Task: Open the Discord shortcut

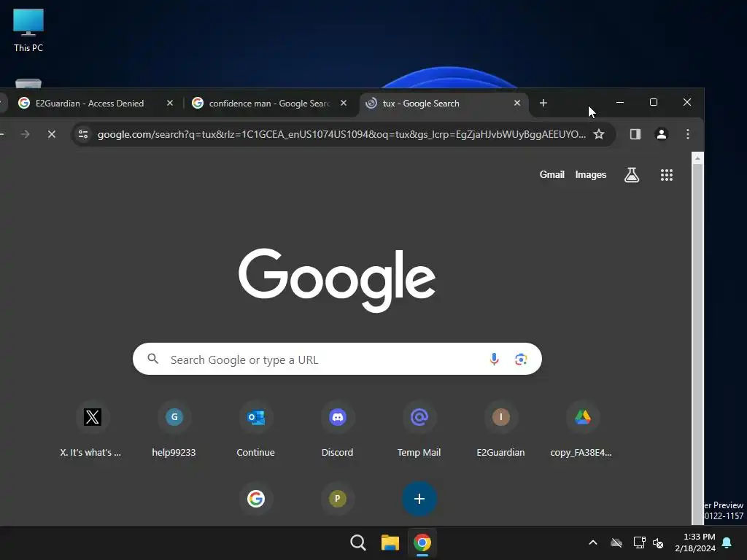Action: tap(337, 417)
